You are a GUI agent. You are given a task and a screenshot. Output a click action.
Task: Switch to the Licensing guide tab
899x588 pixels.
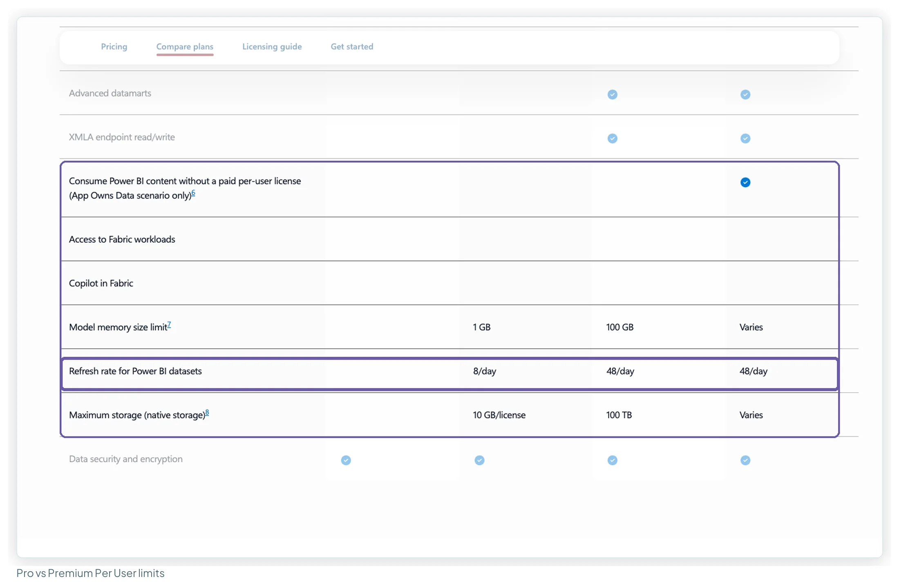click(x=272, y=47)
